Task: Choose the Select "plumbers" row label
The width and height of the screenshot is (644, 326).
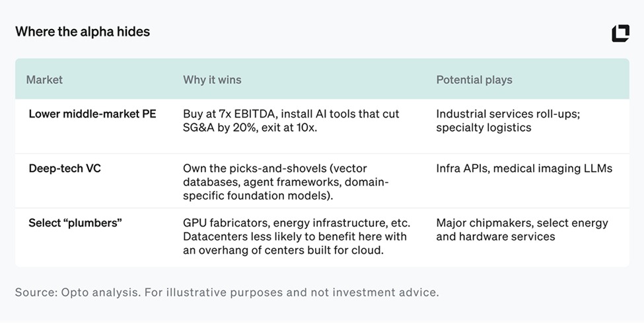Action: click(x=75, y=223)
